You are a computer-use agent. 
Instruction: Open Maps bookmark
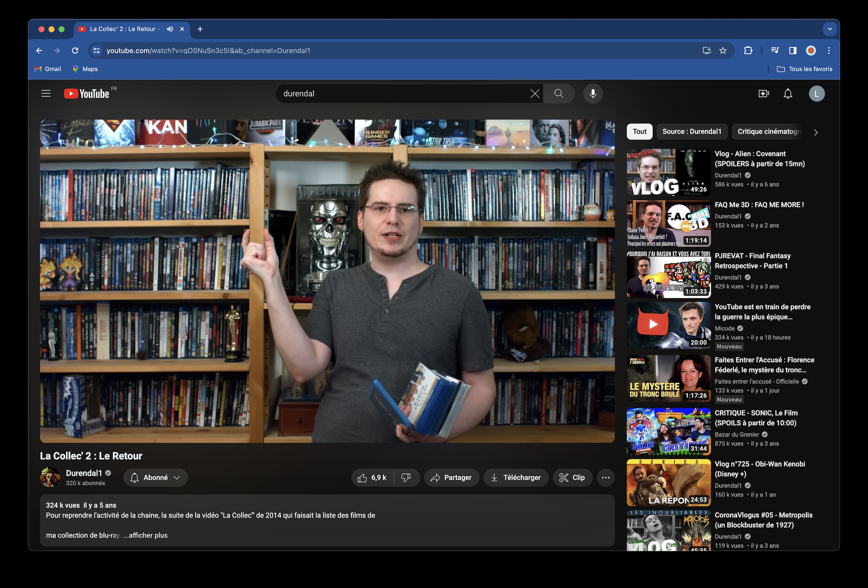(x=85, y=69)
